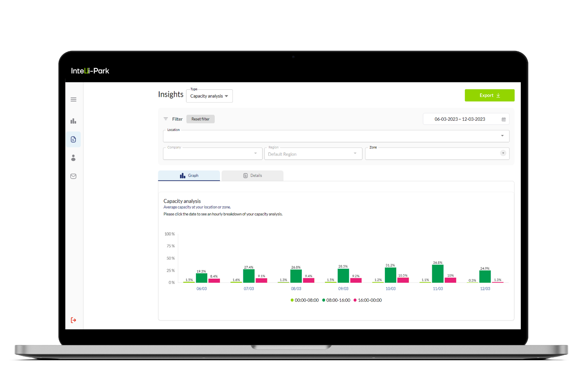Screen dimensions: 580x392
Task: Toggle the 08:00-16:00 legend series
Action: coord(336,300)
